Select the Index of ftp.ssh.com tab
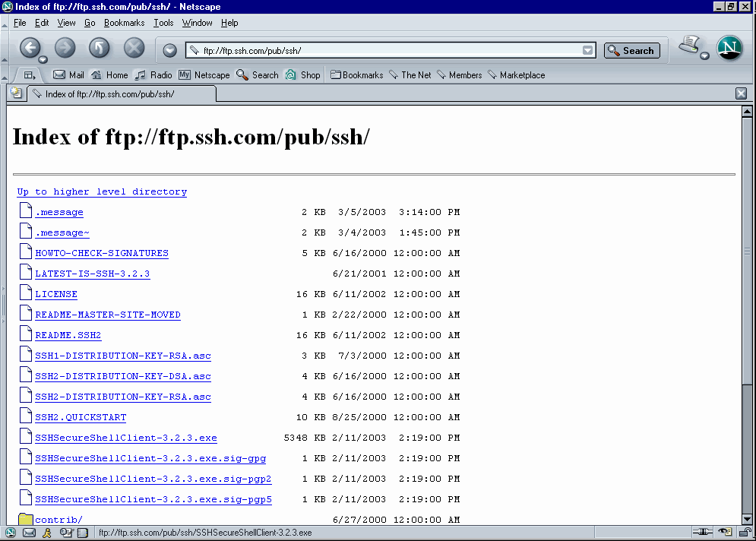The width and height of the screenshot is (756, 541). coord(110,94)
